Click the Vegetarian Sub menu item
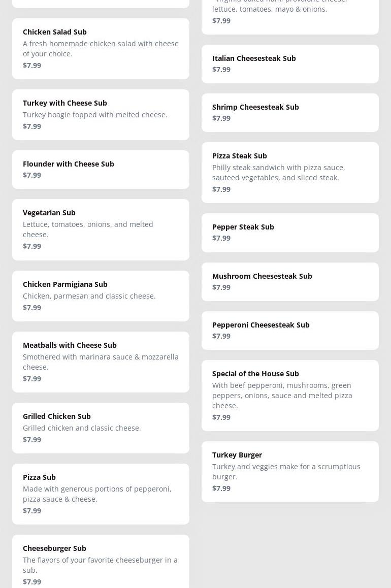Screen dimensions: 391x588 (101, 230)
